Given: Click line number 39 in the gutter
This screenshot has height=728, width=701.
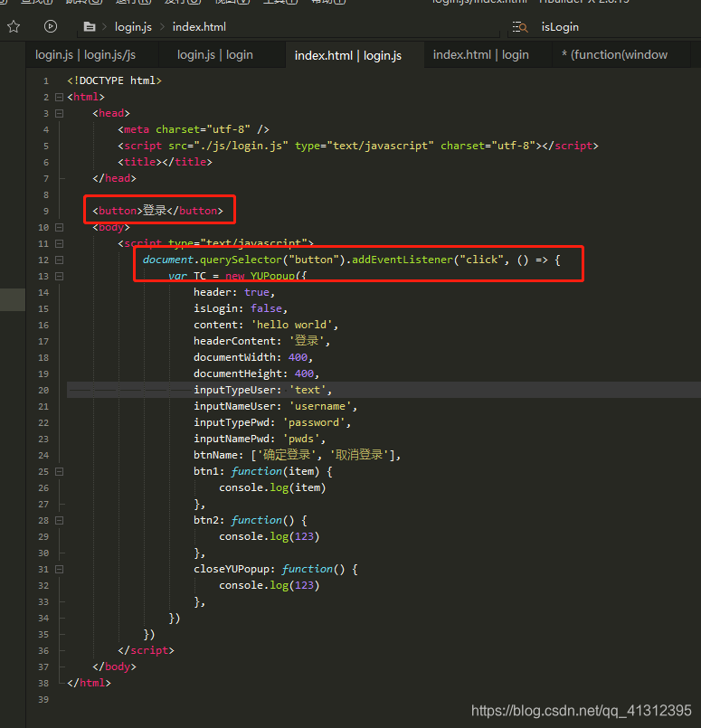Looking at the screenshot, I should [43, 700].
